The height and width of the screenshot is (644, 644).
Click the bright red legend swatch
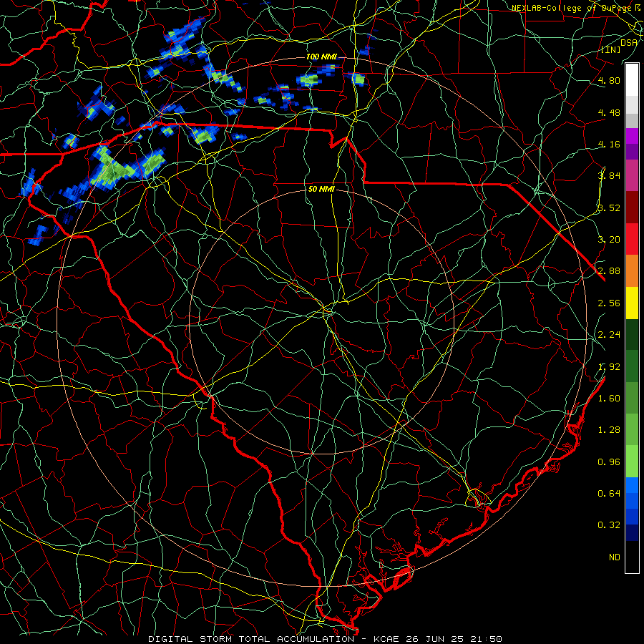point(632,239)
